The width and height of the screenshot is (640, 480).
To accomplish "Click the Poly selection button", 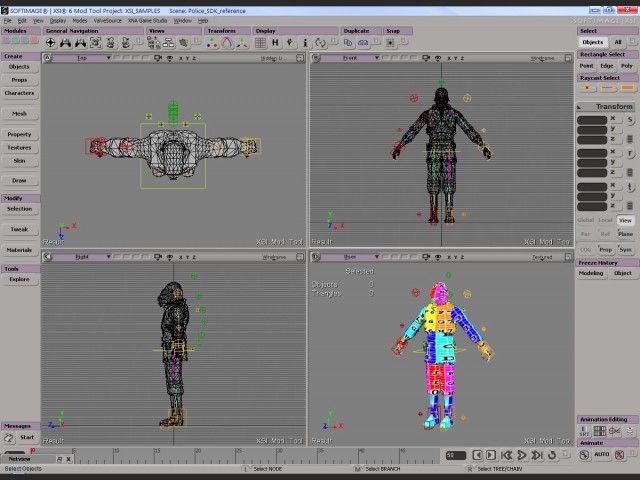I will [x=627, y=66].
